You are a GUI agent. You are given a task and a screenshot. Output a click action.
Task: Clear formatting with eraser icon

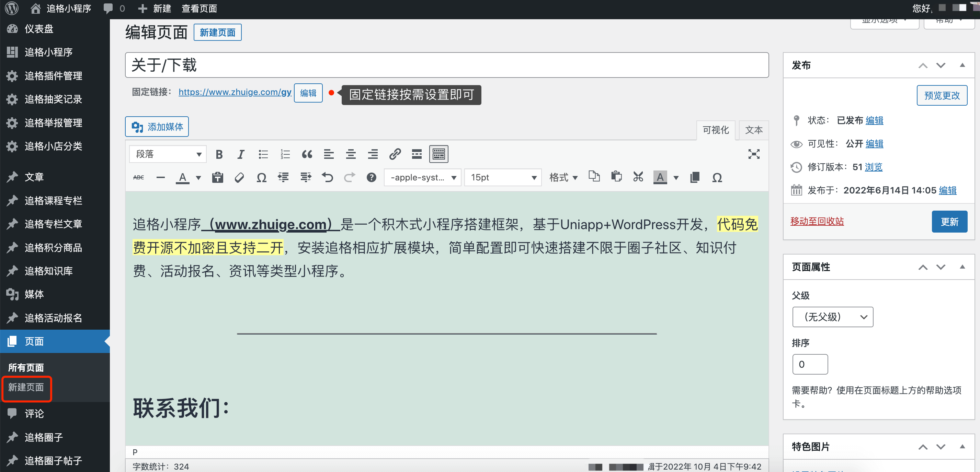(x=239, y=177)
